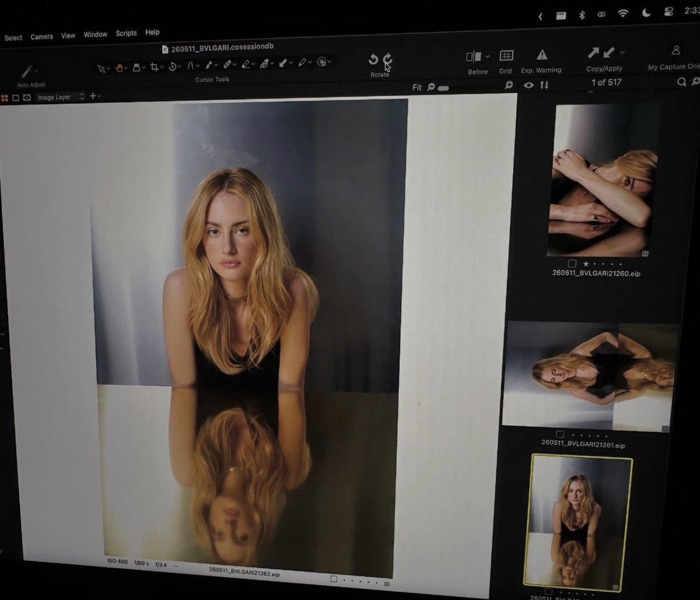Open the Image Layer dropdown
The width and height of the screenshot is (700, 600).
tap(61, 97)
